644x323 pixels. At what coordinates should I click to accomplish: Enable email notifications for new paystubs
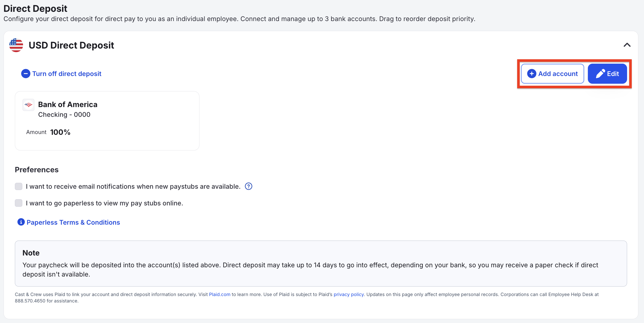19,186
